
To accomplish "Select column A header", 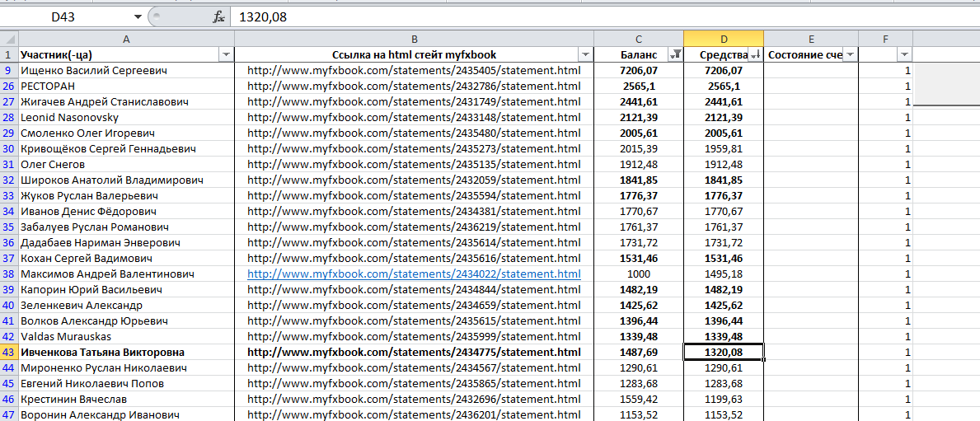I will pos(127,39).
